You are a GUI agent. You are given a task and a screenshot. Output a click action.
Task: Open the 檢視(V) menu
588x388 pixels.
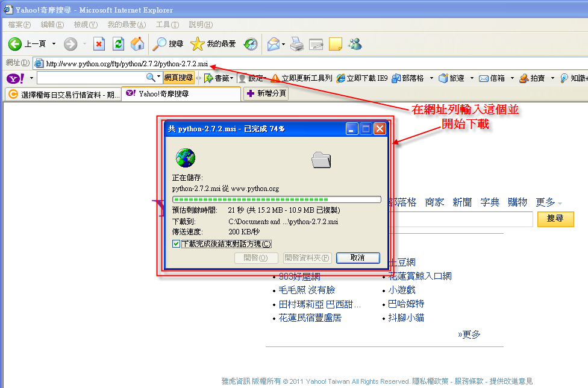86,25
